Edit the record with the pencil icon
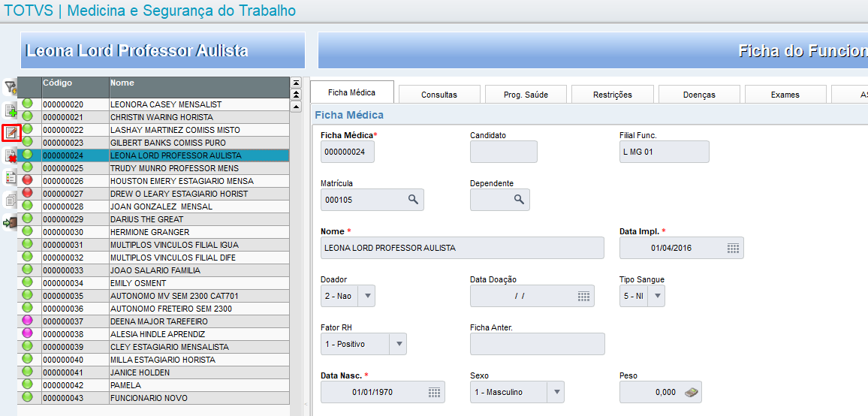 pos(11,133)
